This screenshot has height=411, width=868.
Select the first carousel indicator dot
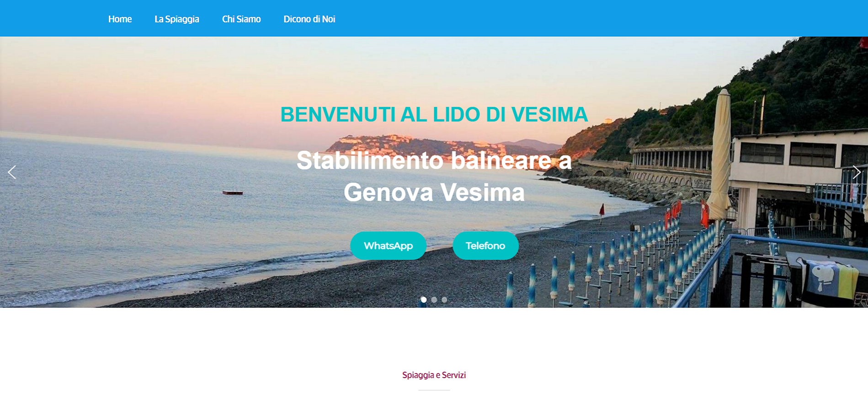[424, 300]
